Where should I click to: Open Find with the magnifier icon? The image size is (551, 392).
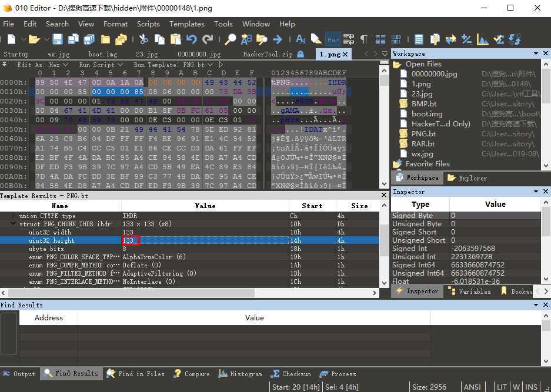pyautogui.click(x=231, y=39)
